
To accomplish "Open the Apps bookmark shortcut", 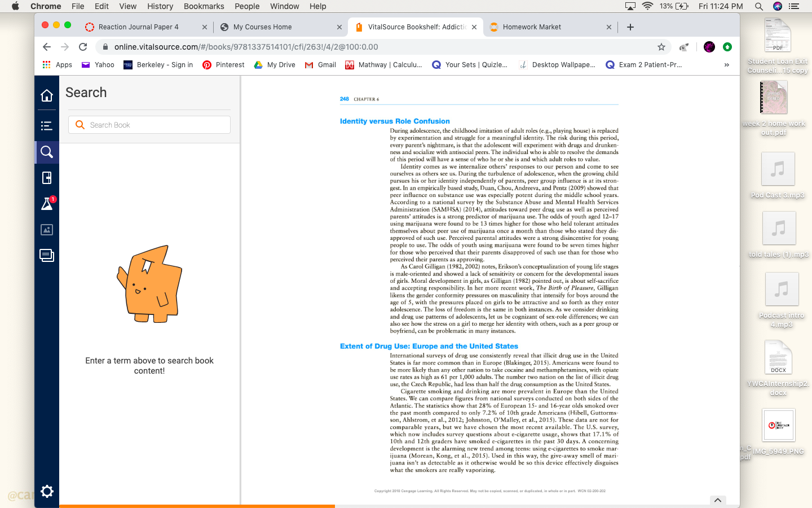I will click(58, 65).
